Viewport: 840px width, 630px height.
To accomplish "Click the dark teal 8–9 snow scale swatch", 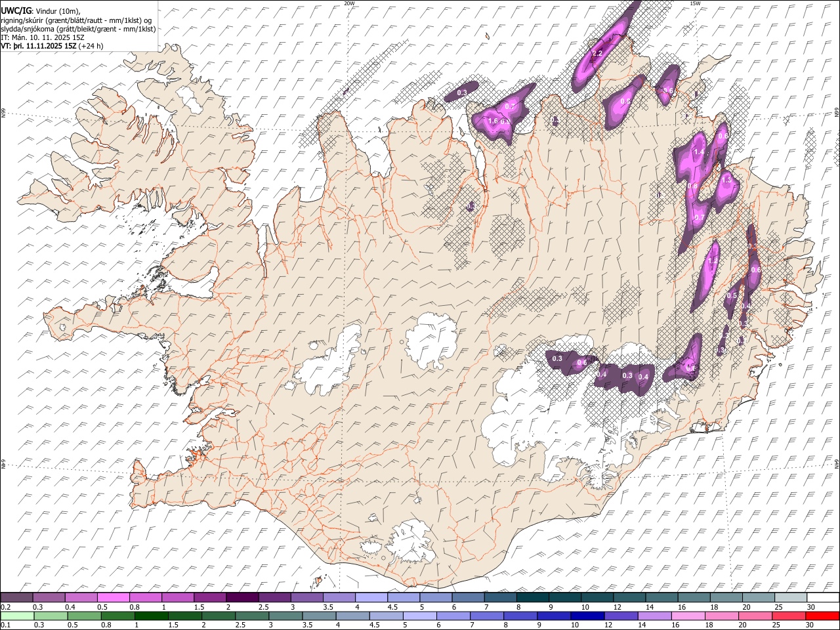I will click(532, 597).
